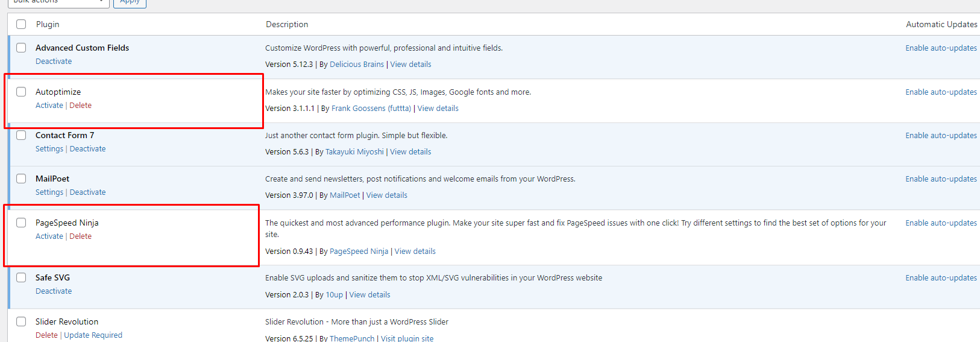Delete the Slider Revolution plugin
This screenshot has width=980, height=342.
coord(46,335)
